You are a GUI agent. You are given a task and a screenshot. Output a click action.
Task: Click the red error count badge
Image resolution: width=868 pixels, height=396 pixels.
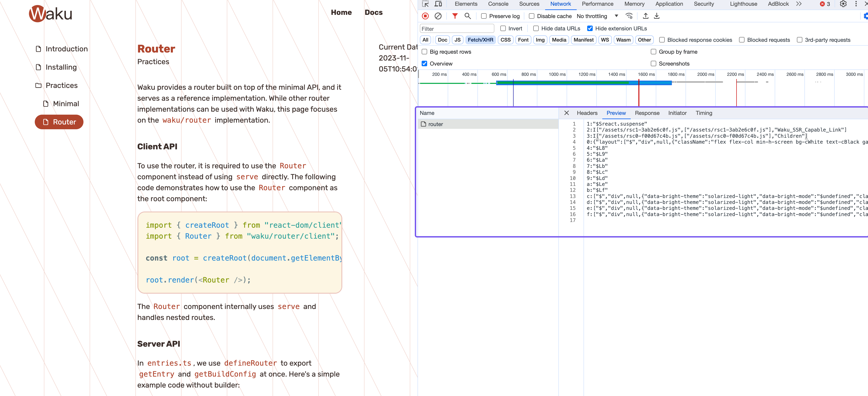click(825, 4)
